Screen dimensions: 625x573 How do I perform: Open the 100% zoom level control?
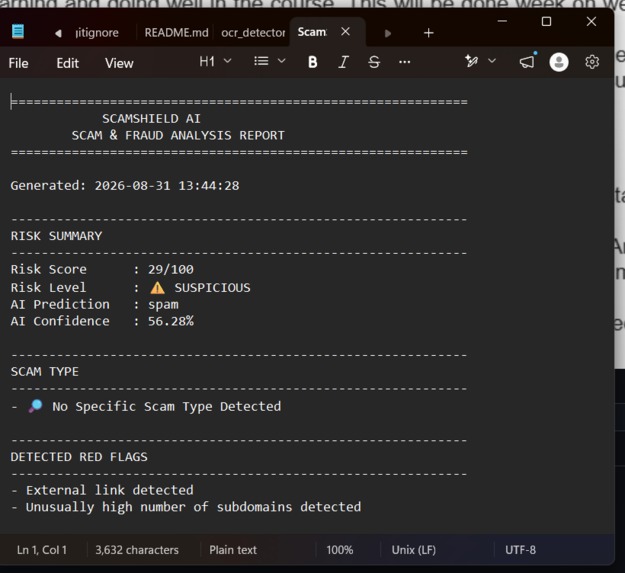click(x=340, y=550)
